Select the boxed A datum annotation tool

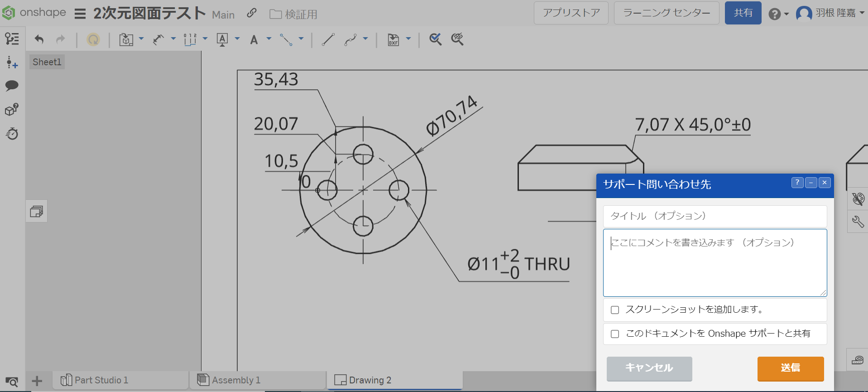tap(222, 39)
